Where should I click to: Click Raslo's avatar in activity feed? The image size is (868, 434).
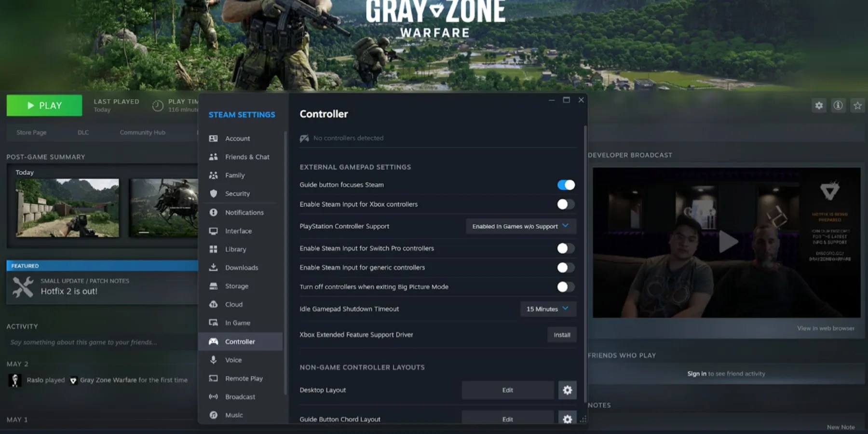pyautogui.click(x=15, y=380)
